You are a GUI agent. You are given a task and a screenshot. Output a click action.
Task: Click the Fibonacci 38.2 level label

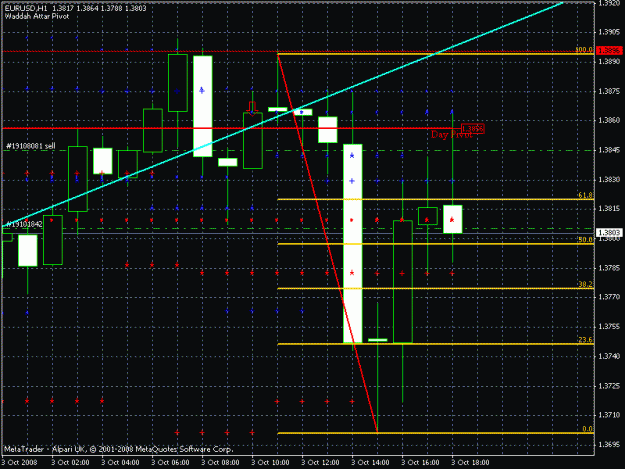(585, 285)
